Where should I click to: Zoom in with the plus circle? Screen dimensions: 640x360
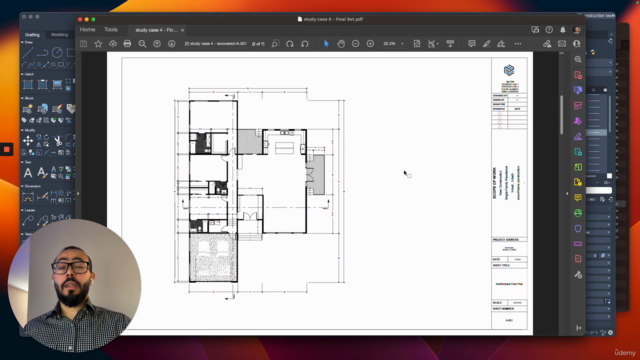[370, 44]
